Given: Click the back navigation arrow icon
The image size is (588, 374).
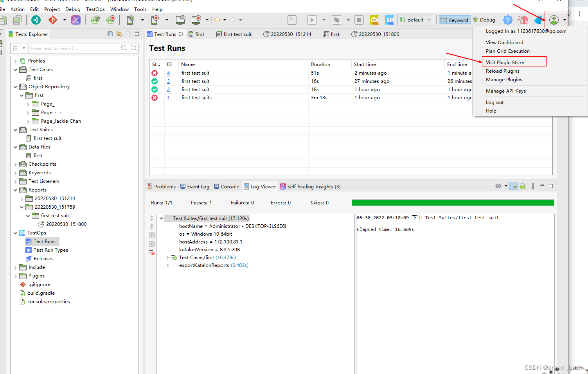Looking at the screenshot, I should pos(217,20).
